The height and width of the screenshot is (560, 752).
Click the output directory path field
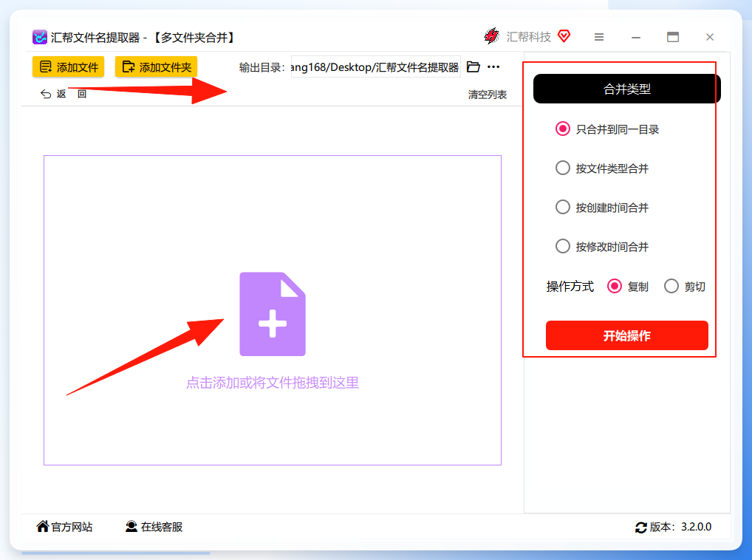pyautogui.click(x=375, y=67)
